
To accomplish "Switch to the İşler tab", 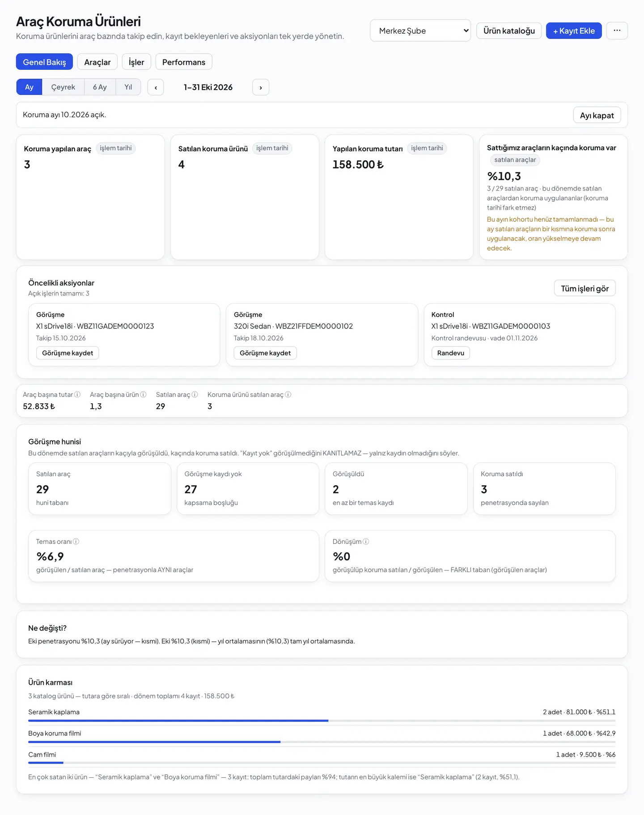I will click(136, 62).
